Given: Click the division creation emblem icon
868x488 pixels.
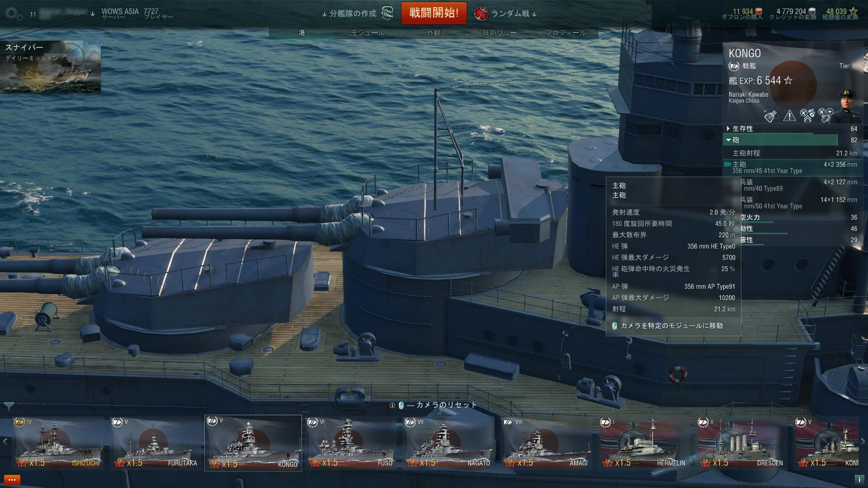Looking at the screenshot, I should click(x=388, y=14).
